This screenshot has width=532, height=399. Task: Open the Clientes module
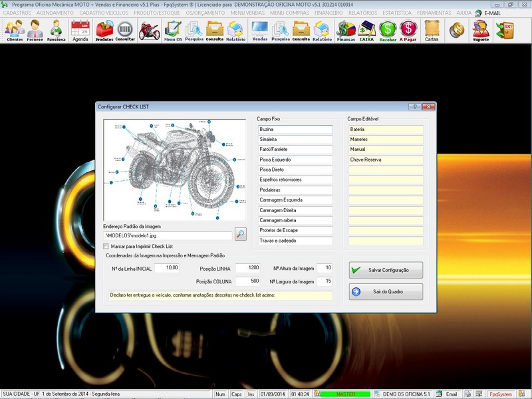tap(15, 31)
